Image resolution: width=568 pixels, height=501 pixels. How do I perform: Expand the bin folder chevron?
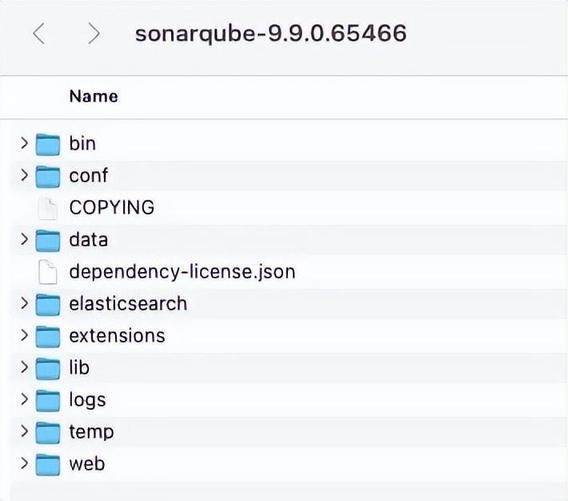pyautogui.click(x=24, y=143)
